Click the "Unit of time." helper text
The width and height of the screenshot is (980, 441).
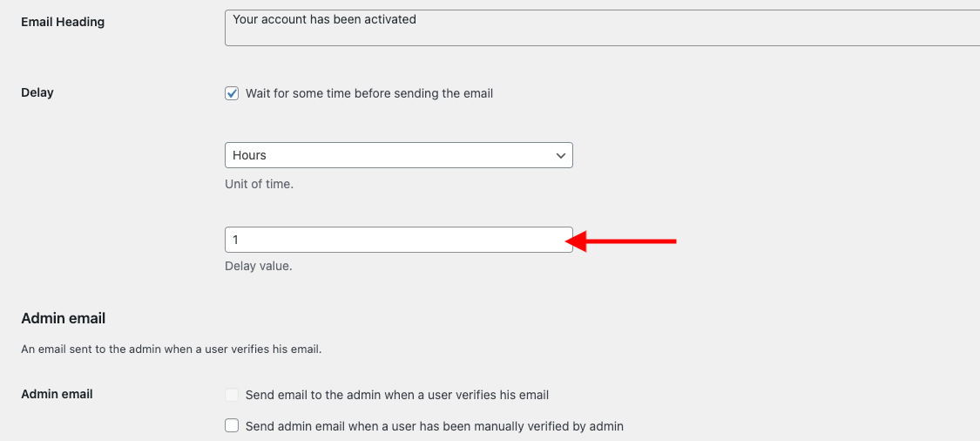click(259, 184)
